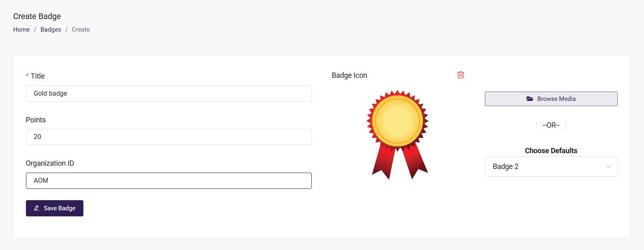Click the Title field label
The width and height of the screenshot is (644, 250).
point(38,76)
